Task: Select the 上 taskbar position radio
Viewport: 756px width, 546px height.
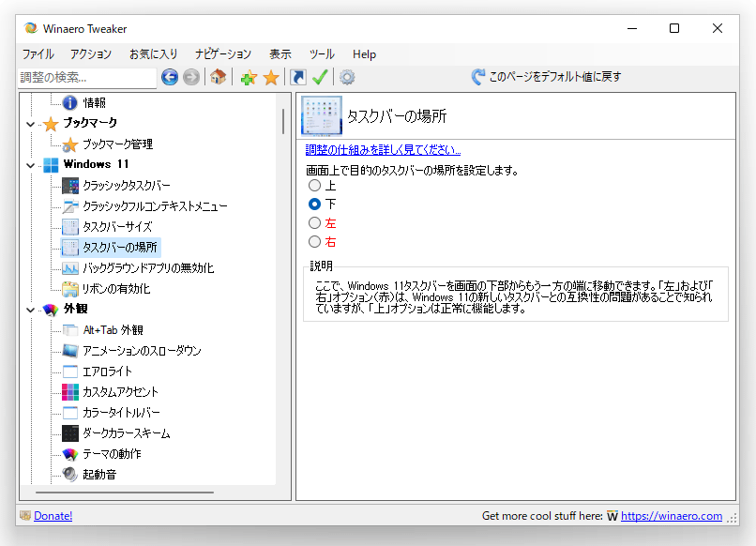Action: click(314, 185)
